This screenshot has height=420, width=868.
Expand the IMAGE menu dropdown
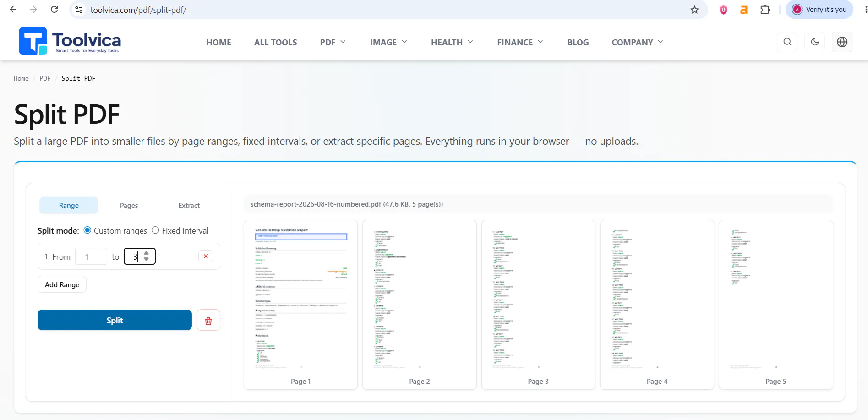(x=388, y=42)
